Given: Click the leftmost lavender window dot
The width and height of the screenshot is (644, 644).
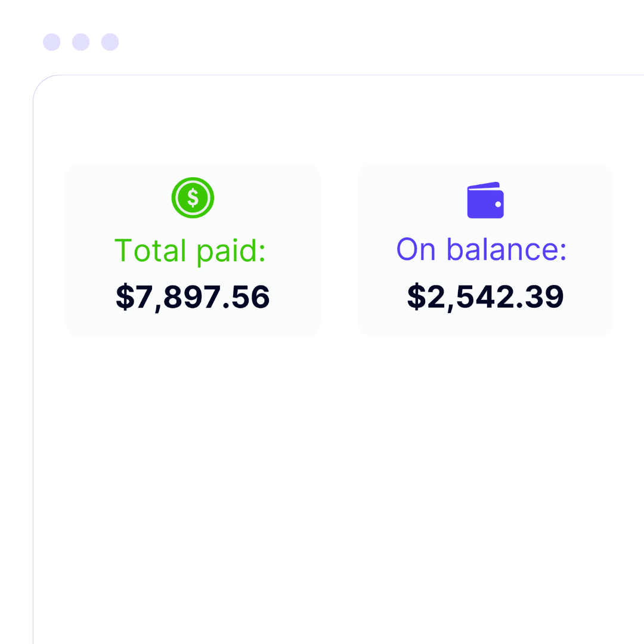Looking at the screenshot, I should click(x=52, y=42).
